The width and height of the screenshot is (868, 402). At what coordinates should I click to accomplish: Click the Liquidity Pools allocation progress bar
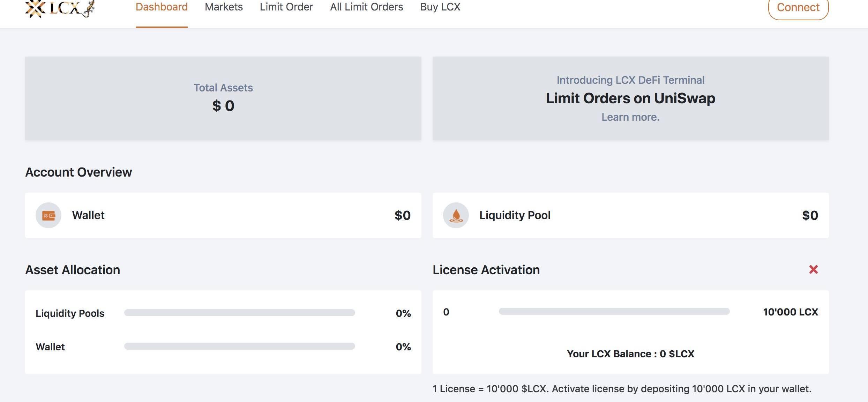click(x=240, y=313)
